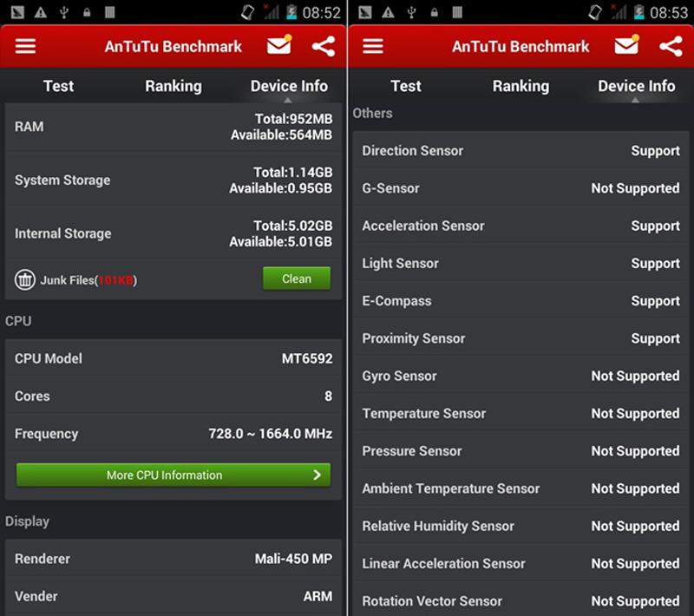This screenshot has height=616, width=694.
Task: Select the Direction Sensor row label
Action: point(413,150)
